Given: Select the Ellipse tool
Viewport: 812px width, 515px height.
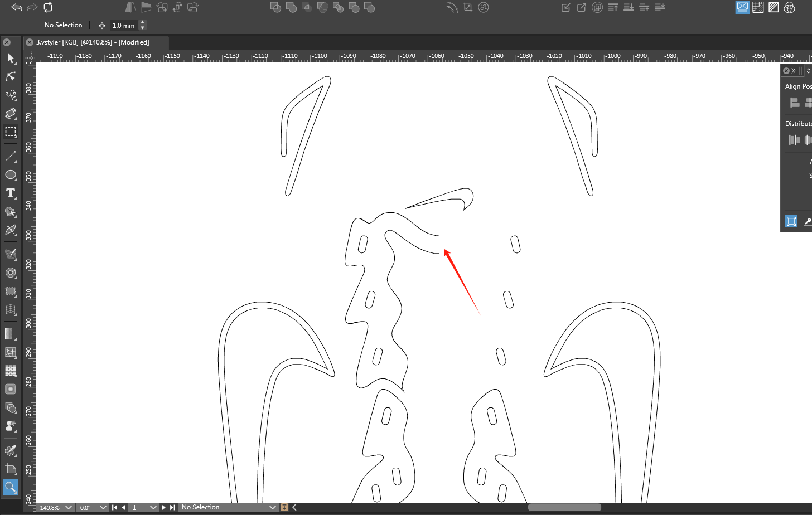Looking at the screenshot, I should 11,175.
